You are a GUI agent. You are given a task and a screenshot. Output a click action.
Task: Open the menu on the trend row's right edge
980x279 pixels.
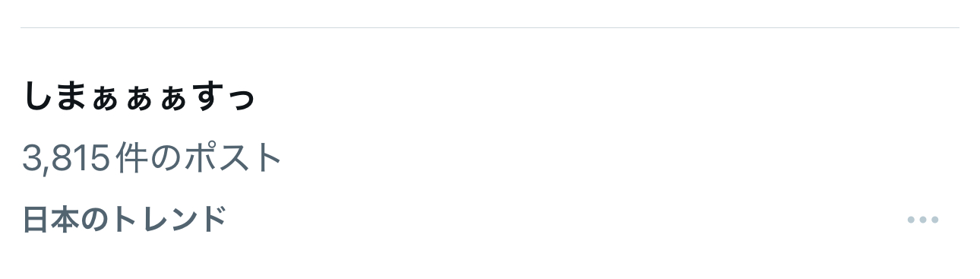point(923,220)
